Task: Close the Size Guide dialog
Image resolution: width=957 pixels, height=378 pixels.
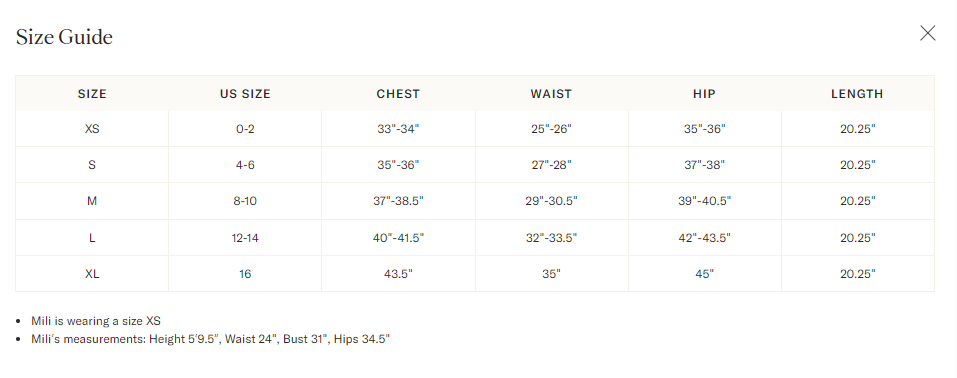Action: [x=927, y=34]
